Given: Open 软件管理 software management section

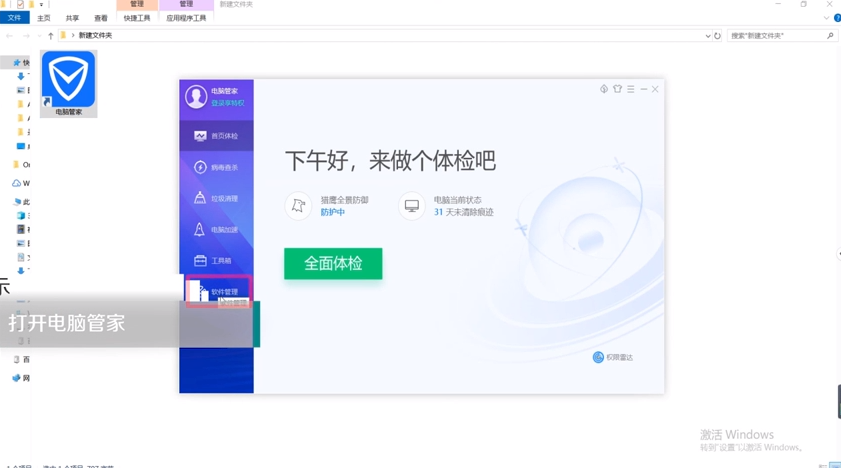Looking at the screenshot, I should (218, 292).
